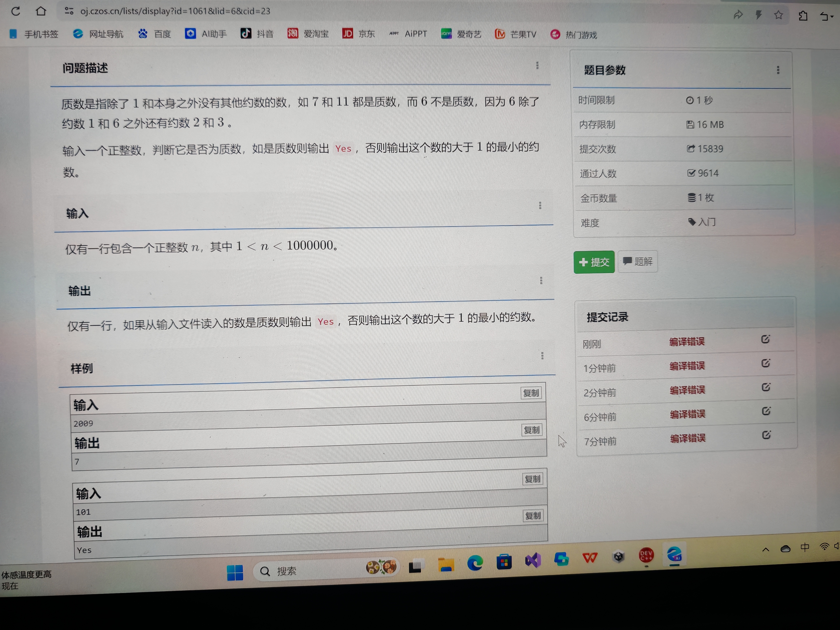840x630 pixels.
Task: Click the browser reload icon
Action: point(16,11)
